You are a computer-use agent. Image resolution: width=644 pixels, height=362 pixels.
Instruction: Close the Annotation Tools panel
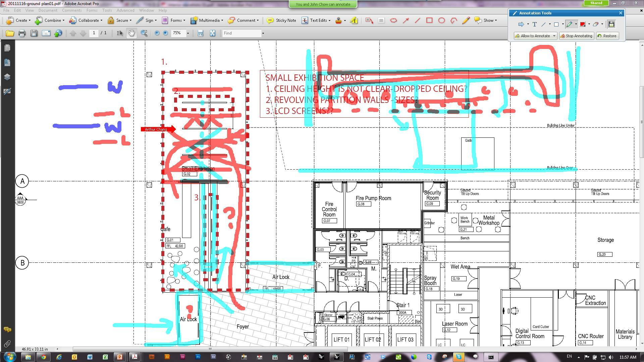(621, 13)
